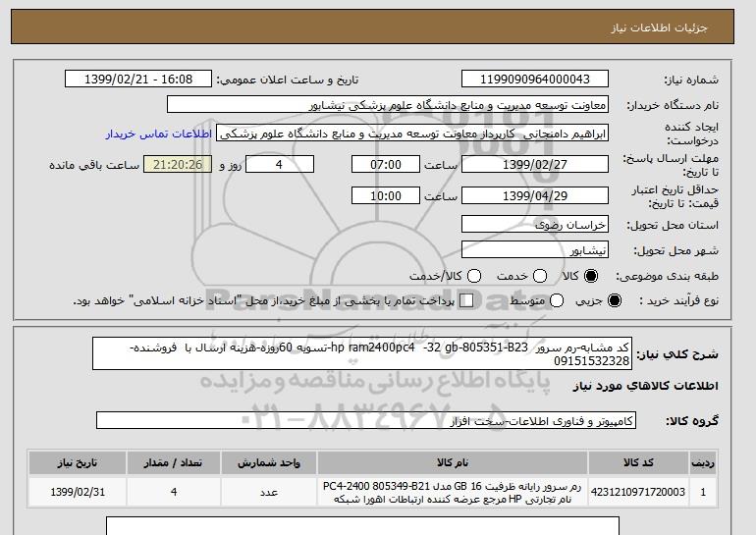
Task: Click the price validity date 1399/04/29
Action: tap(535, 195)
